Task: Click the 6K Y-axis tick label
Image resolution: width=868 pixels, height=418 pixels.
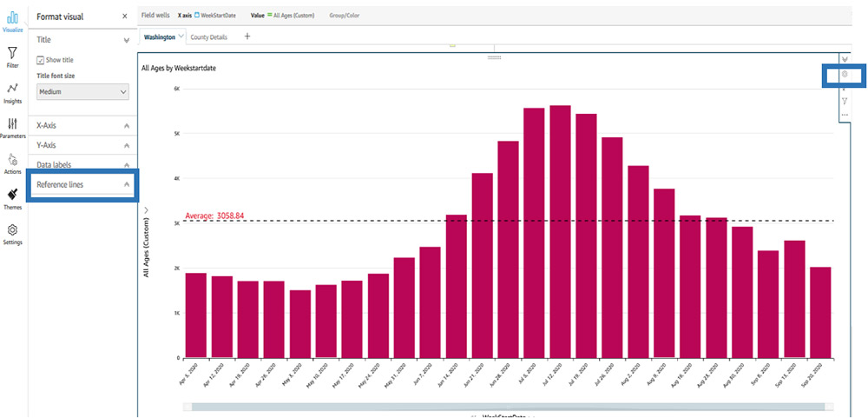Action: click(176, 89)
